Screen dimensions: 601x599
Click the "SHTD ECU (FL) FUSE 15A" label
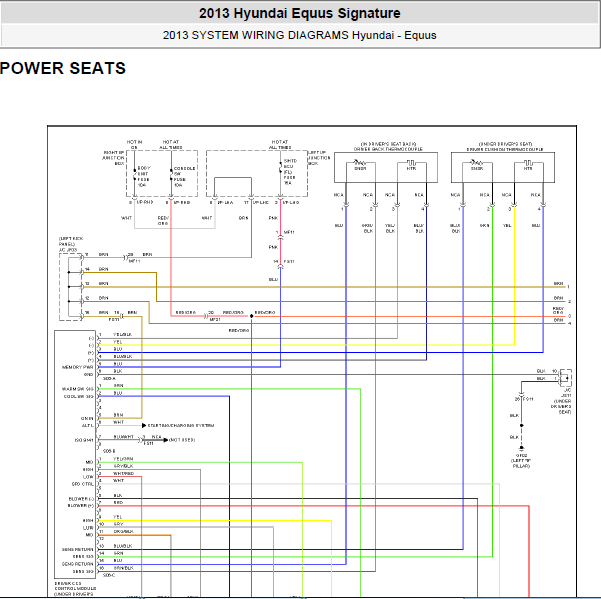pyautogui.click(x=290, y=172)
